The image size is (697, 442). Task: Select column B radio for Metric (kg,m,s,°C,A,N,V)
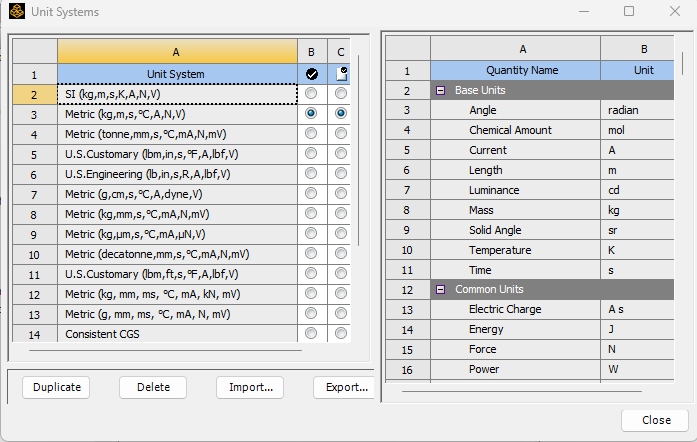[x=311, y=113]
